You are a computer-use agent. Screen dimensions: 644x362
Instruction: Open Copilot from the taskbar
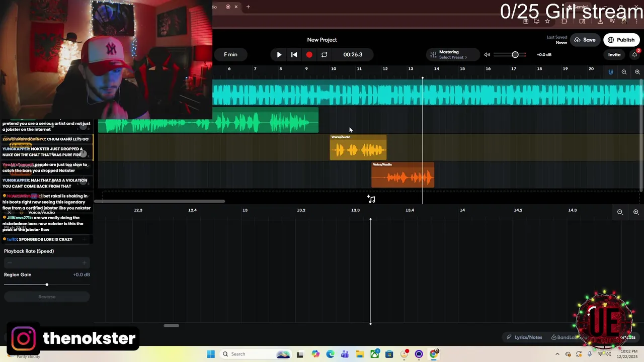[315, 354]
